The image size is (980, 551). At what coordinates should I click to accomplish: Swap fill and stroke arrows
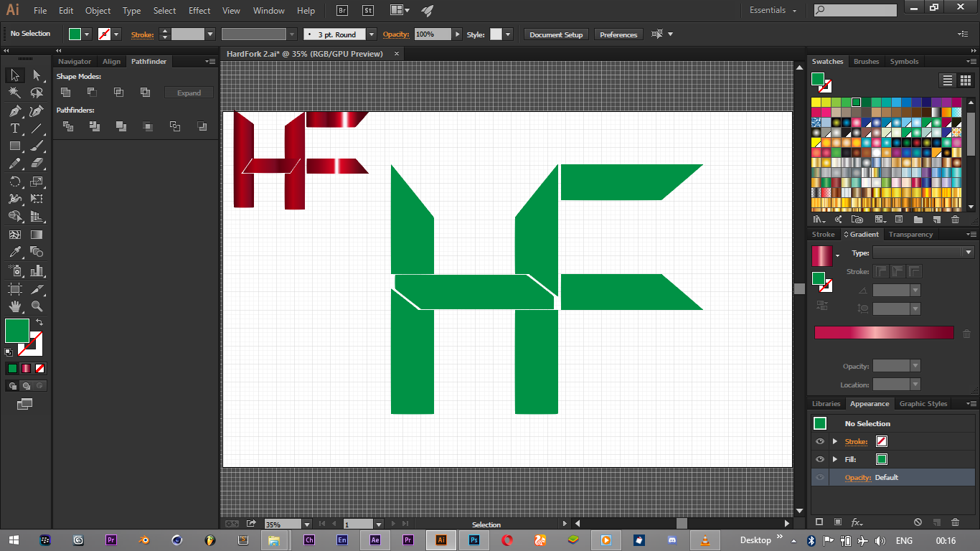(x=40, y=323)
